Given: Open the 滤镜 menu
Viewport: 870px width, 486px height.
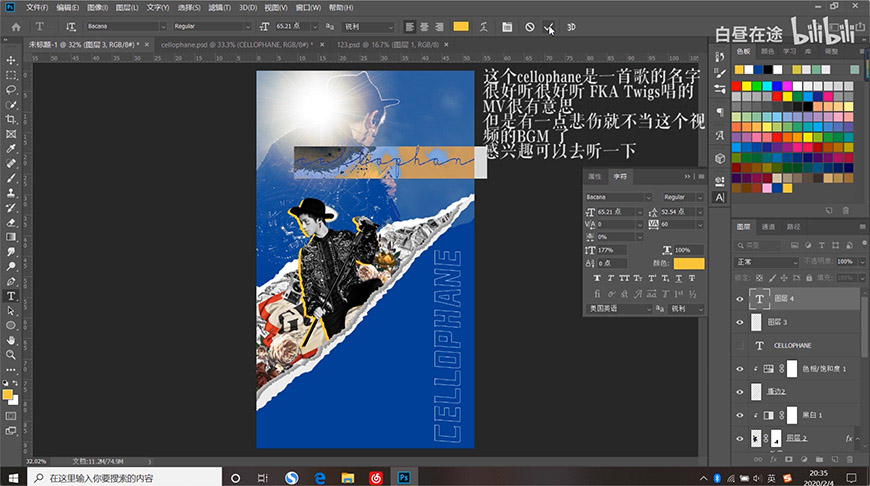Looking at the screenshot, I should pos(219,8).
